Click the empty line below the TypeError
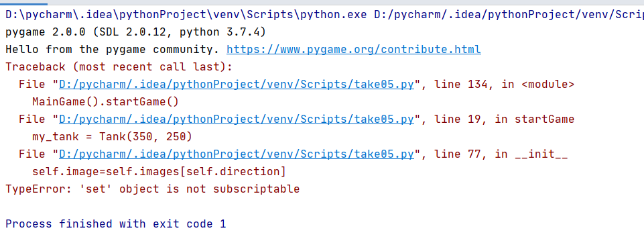 [322, 207]
